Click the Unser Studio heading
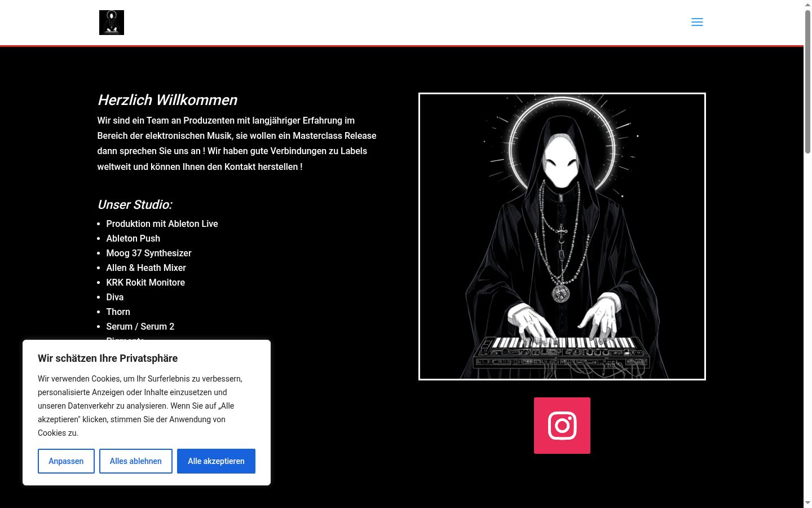 [x=135, y=204]
